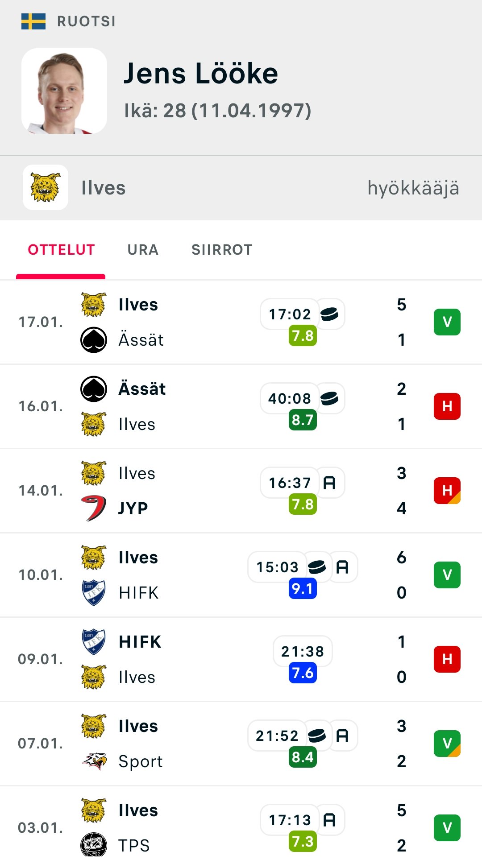Image resolution: width=482 pixels, height=868 pixels.
Task: Tap the green V result badge on 17.01.
Action: [447, 322]
